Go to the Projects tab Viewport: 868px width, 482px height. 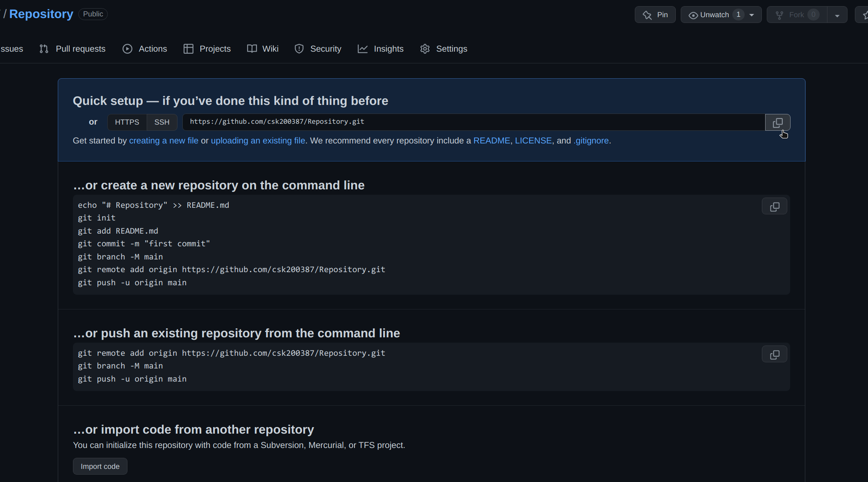pos(207,49)
